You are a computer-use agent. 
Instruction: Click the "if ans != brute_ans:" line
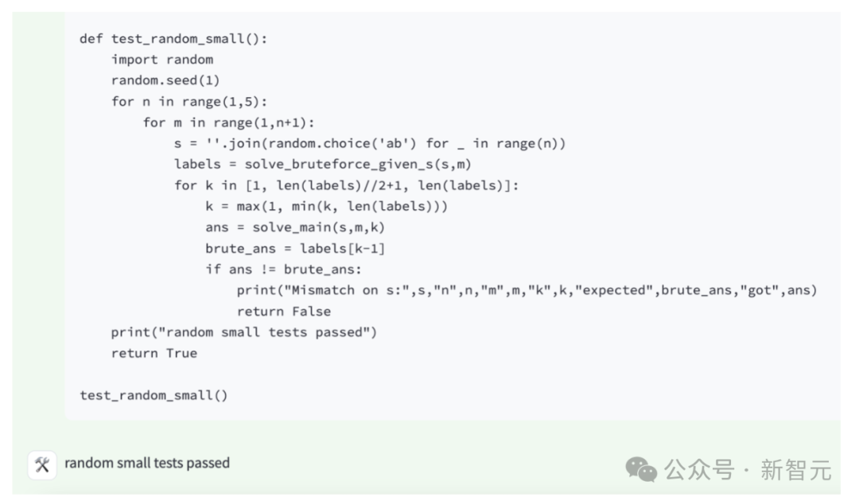[x=284, y=269]
